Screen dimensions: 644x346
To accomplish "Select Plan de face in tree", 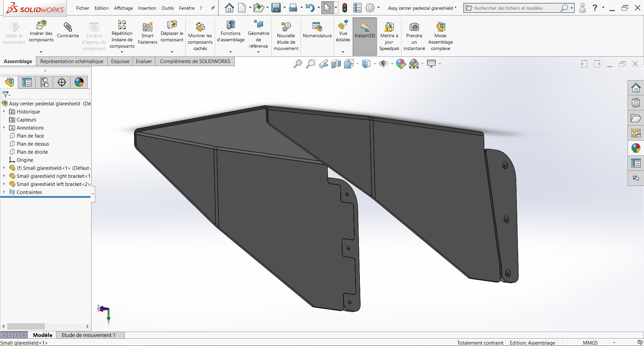I will click(30, 136).
